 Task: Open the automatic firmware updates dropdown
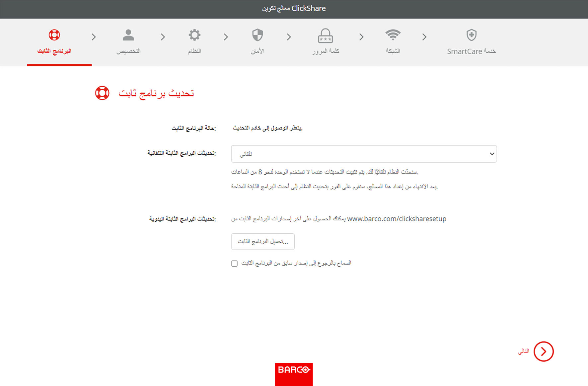coord(364,154)
